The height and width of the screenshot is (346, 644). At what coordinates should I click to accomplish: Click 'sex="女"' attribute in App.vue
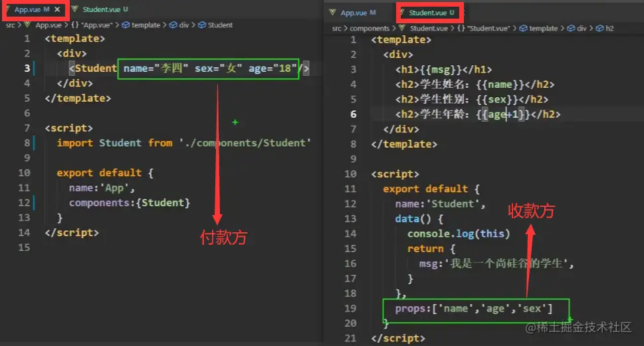tap(219, 69)
